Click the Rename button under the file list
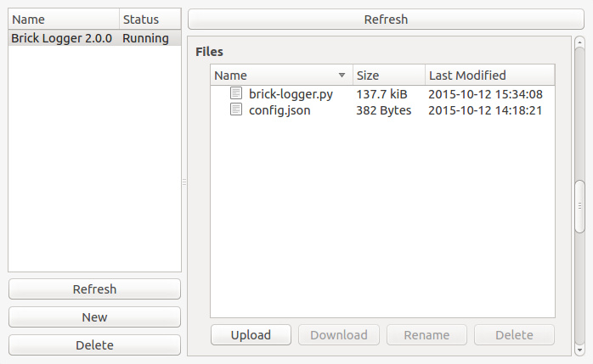The height and width of the screenshot is (364, 593). point(426,335)
